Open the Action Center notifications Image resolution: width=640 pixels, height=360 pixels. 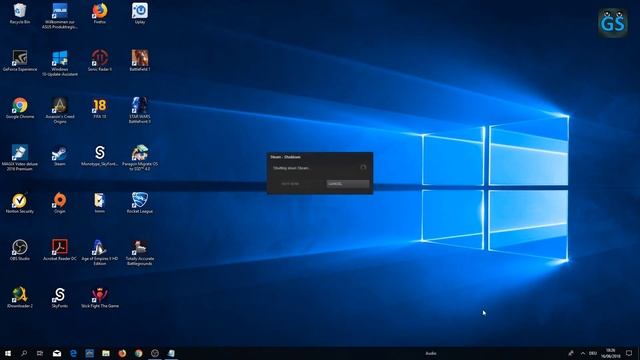(x=629, y=353)
